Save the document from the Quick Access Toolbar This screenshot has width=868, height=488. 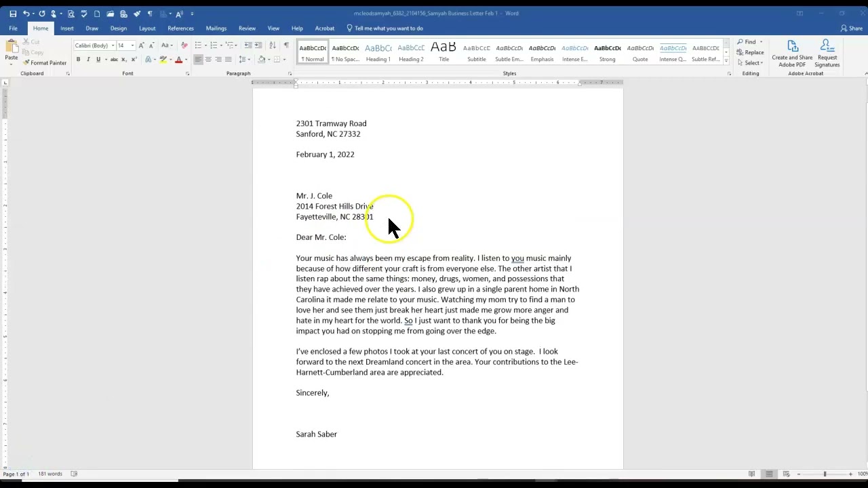[x=13, y=14]
